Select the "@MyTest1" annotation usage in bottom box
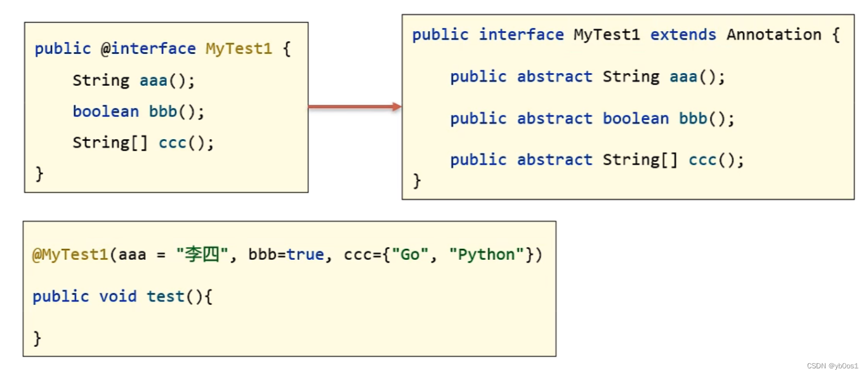 coord(70,255)
